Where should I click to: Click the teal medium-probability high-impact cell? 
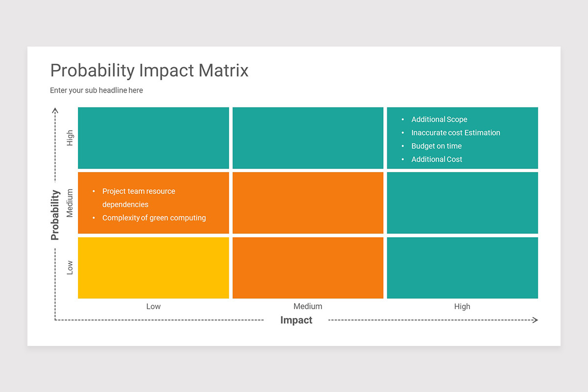coord(462,203)
